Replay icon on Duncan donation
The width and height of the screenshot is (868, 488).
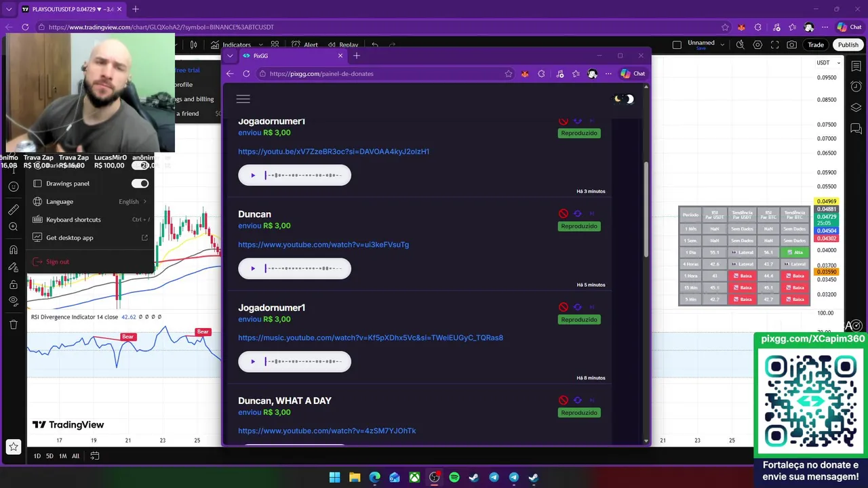[x=578, y=213]
